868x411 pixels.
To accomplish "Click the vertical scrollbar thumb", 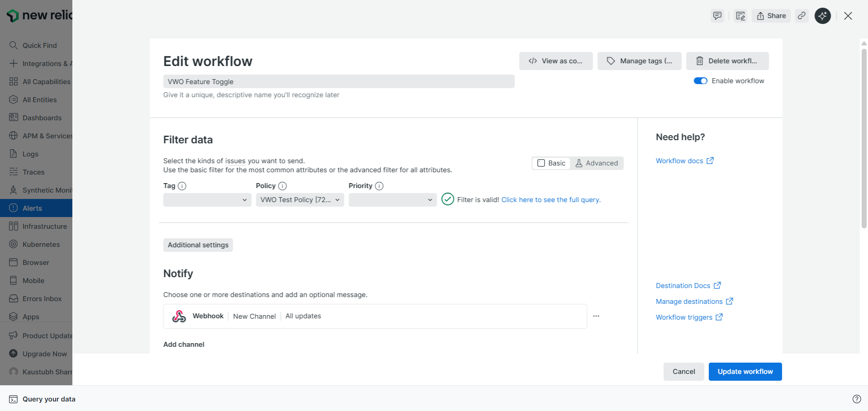I will pyautogui.click(x=864, y=138).
